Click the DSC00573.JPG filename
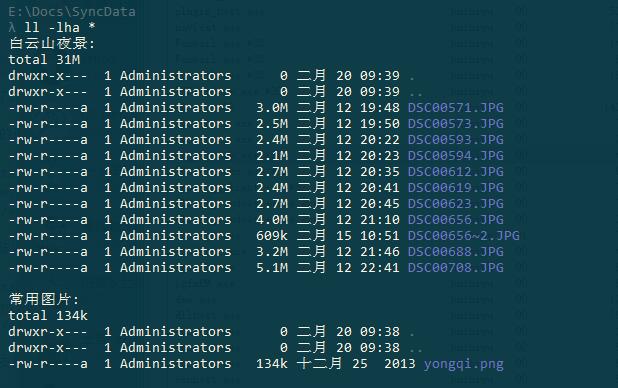618x388 pixels. [456, 124]
